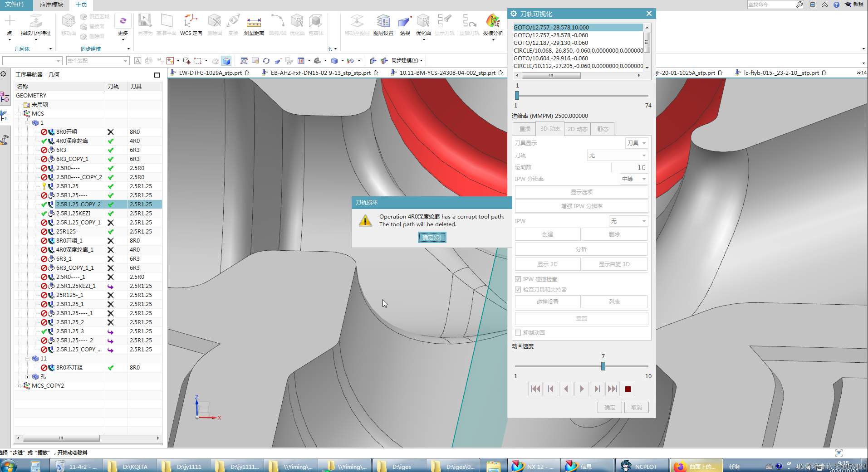This screenshot has width=868, height=472.
Task: Click the shaded cube render style icon
Action: click(x=334, y=61)
